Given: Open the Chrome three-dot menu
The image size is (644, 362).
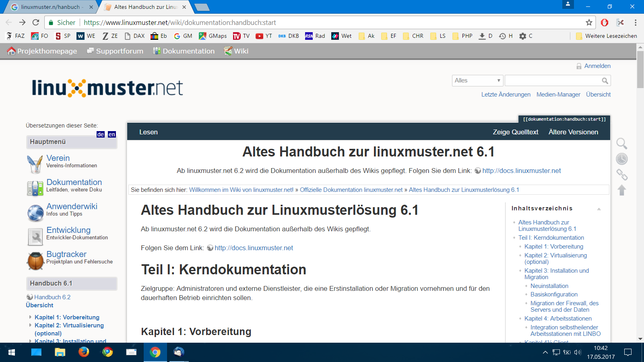Looking at the screenshot, I should click(636, 23).
